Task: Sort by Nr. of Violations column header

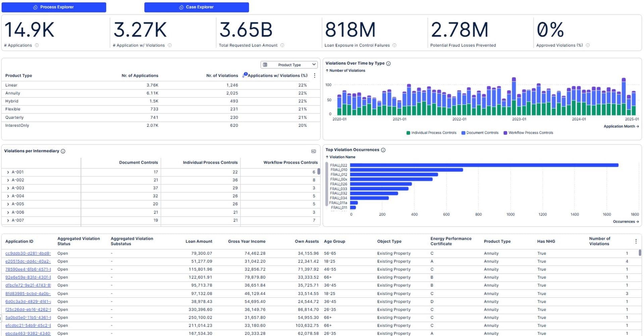Action: click(222, 76)
